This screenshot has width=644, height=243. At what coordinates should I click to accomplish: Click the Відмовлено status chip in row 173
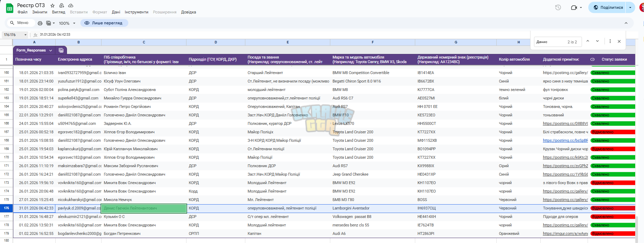613,183
